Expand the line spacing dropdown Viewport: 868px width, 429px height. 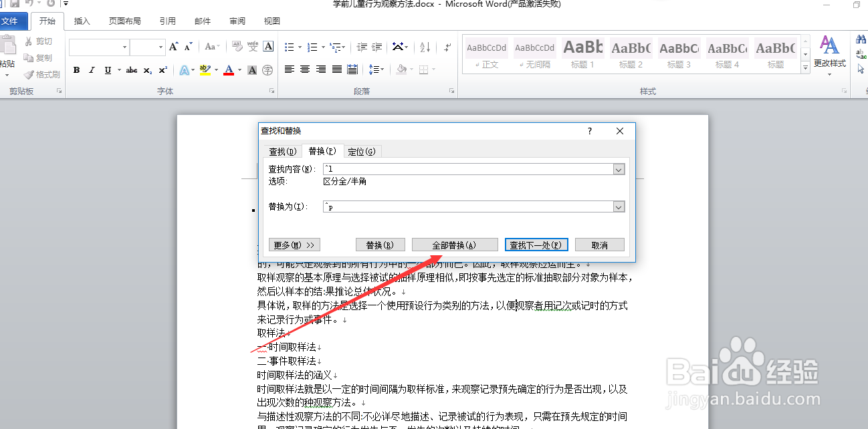click(381, 69)
